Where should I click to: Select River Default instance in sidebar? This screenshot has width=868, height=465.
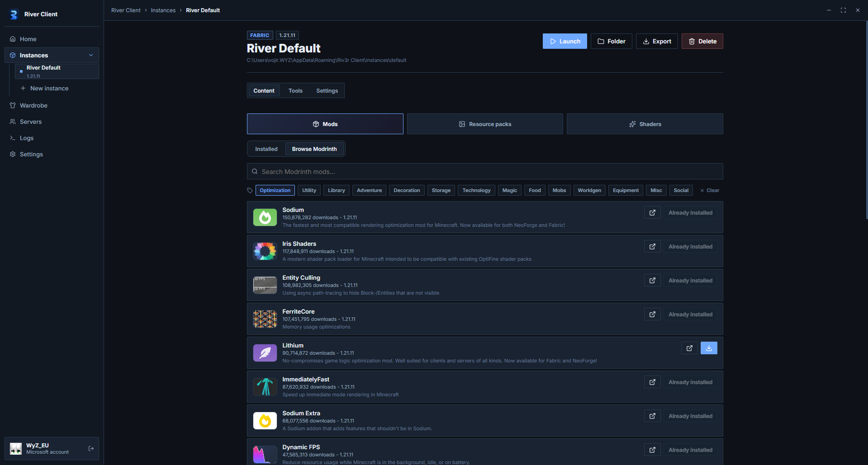click(57, 71)
